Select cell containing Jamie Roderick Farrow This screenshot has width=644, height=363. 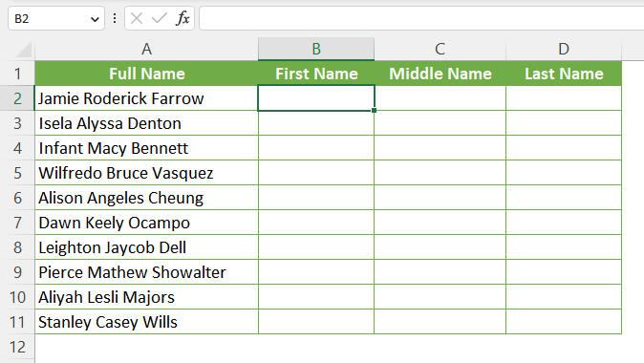pos(146,98)
